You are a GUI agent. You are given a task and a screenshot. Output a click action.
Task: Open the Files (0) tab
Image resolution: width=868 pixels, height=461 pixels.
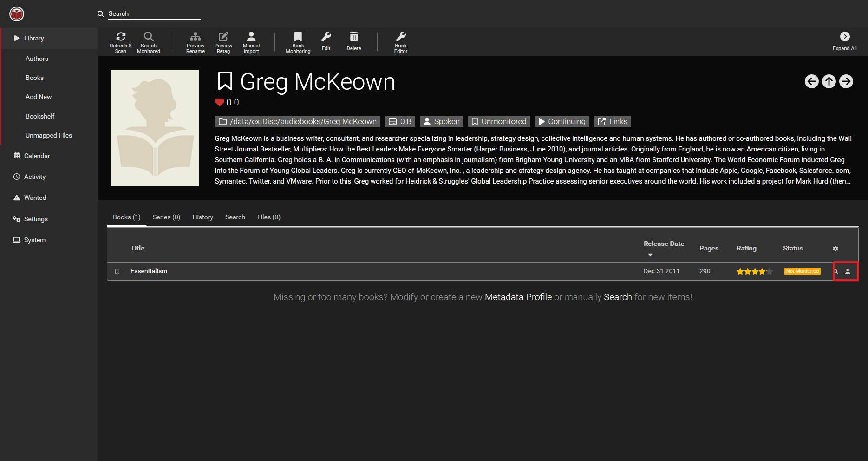268,217
